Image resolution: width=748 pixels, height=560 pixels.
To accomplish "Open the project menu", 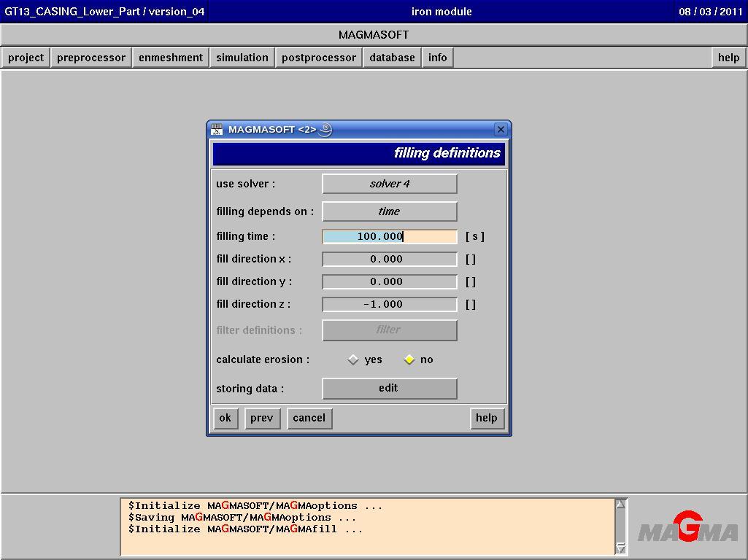I will point(26,58).
